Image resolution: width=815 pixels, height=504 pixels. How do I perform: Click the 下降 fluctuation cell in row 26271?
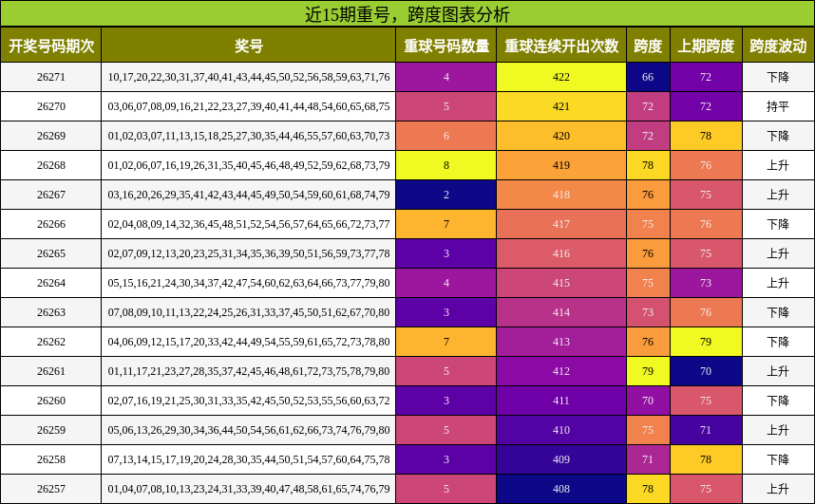coord(778,77)
